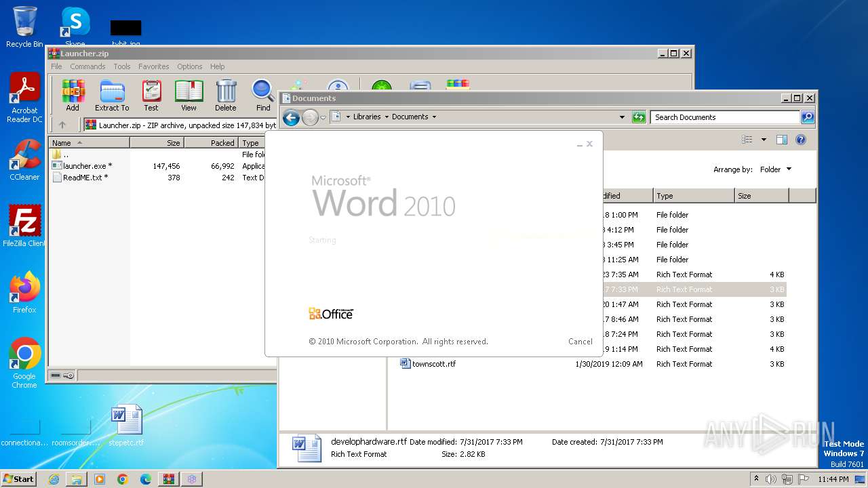Open the Help menu in WinRAR
This screenshot has height=488, width=868.
tap(217, 66)
